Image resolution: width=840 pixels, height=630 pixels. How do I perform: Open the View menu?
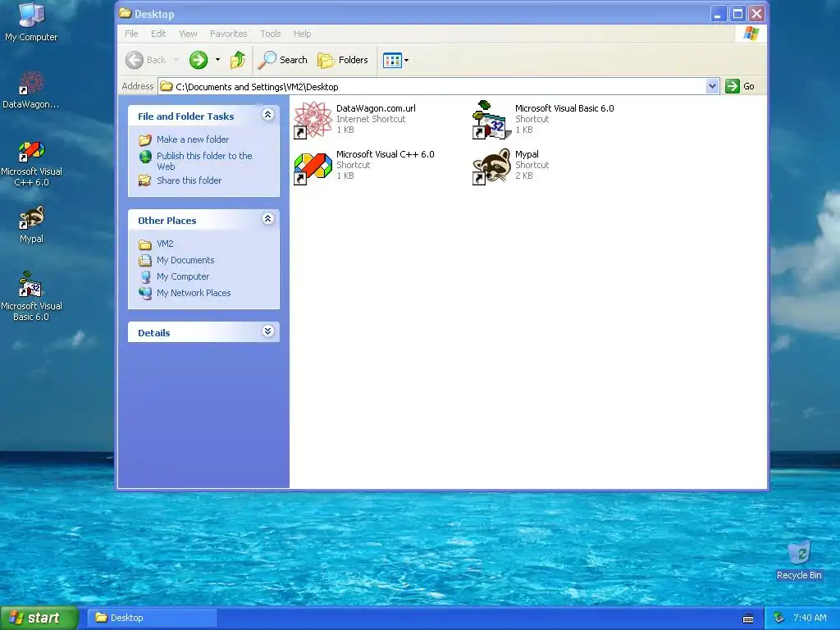coord(188,34)
